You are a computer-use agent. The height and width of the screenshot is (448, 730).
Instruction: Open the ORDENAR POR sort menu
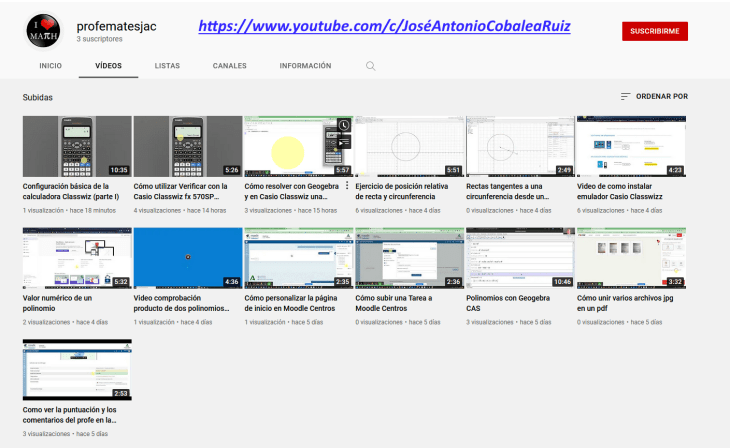pyautogui.click(x=654, y=97)
